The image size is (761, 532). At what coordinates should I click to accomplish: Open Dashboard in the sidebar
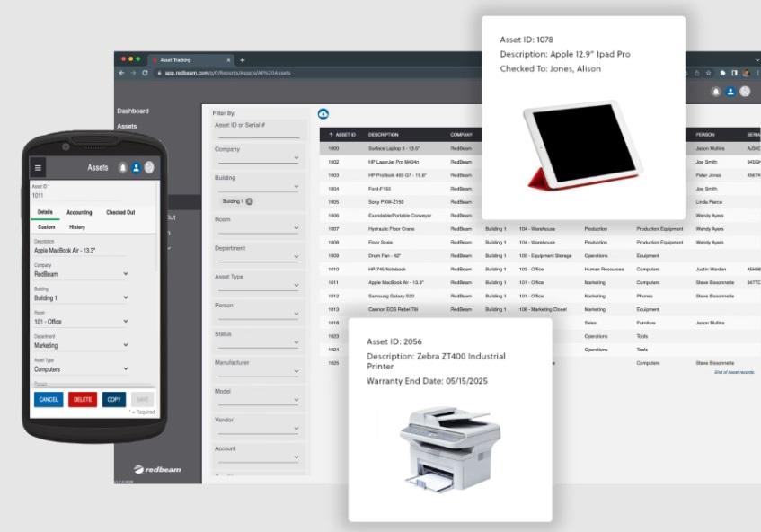[133, 111]
